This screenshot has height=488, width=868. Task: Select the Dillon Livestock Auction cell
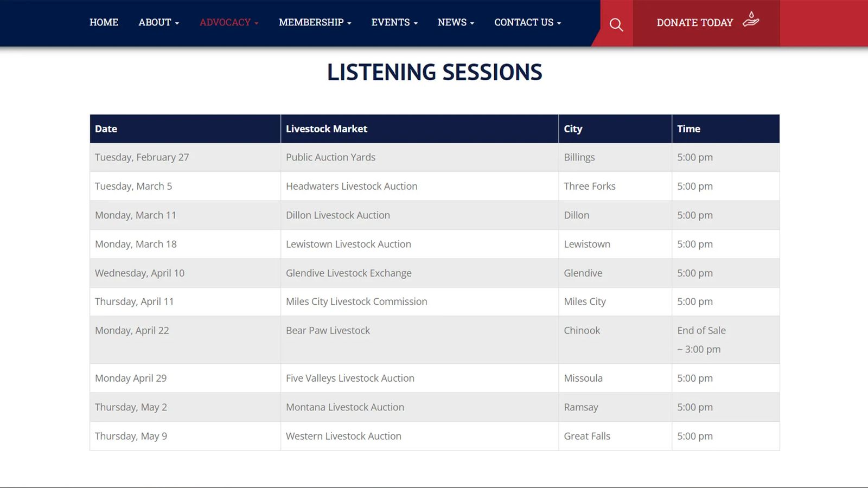(419, 215)
